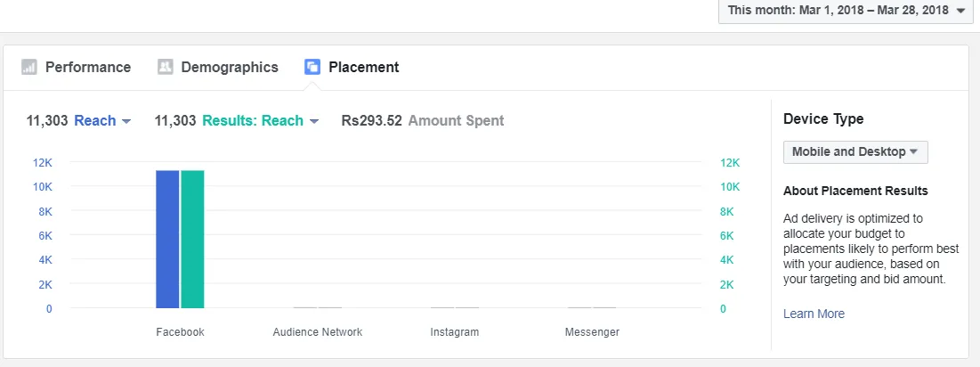Click the Device Type heading
Image resolution: width=980 pixels, height=367 pixels.
pos(823,118)
